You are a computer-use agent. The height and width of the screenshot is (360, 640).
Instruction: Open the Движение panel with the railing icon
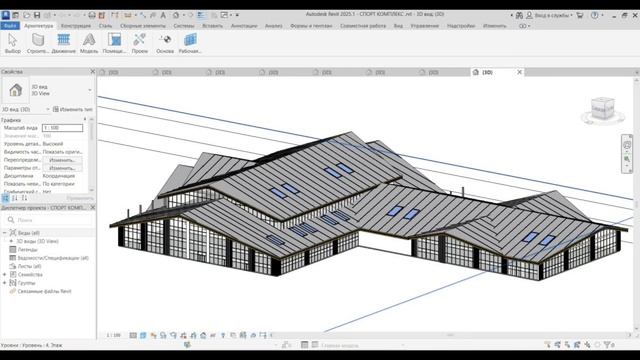pyautogui.click(x=63, y=43)
